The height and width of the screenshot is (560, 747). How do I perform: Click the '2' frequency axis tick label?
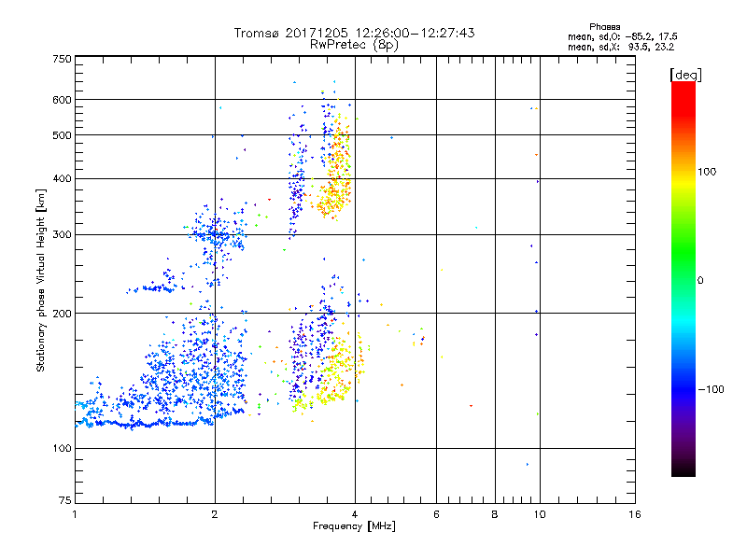215,514
